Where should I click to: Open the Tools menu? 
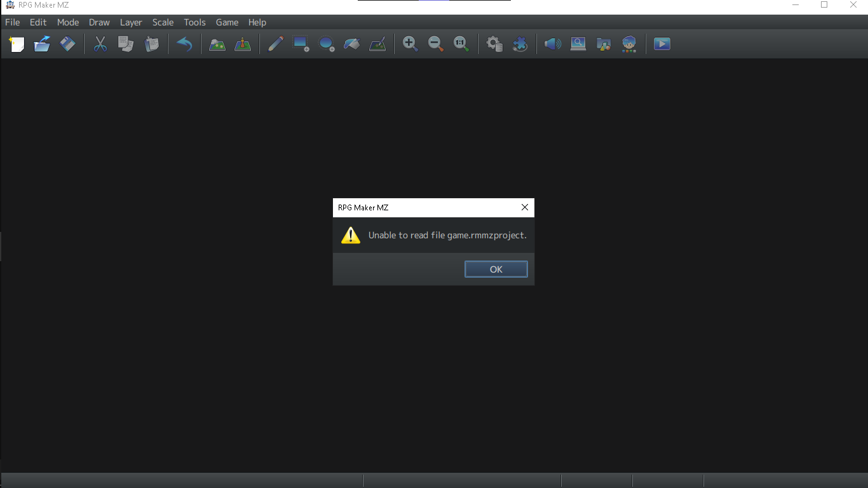point(194,22)
